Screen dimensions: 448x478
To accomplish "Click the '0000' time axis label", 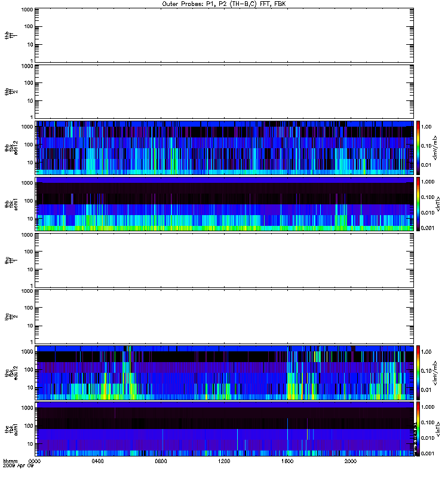I will [34, 461].
